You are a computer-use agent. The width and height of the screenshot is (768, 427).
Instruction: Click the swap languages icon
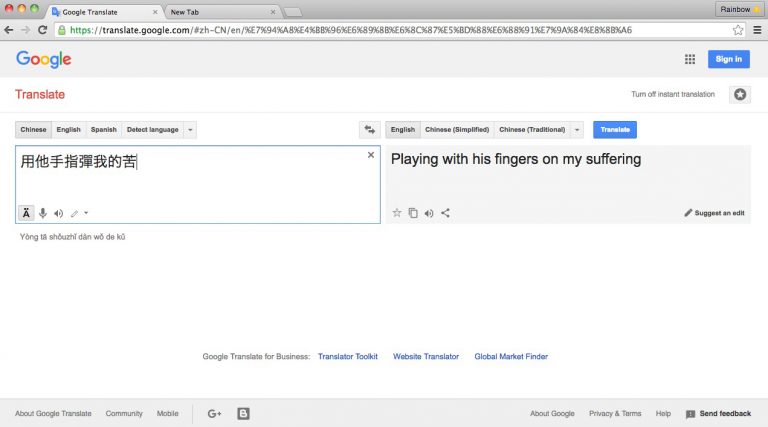(x=369, y=130)
